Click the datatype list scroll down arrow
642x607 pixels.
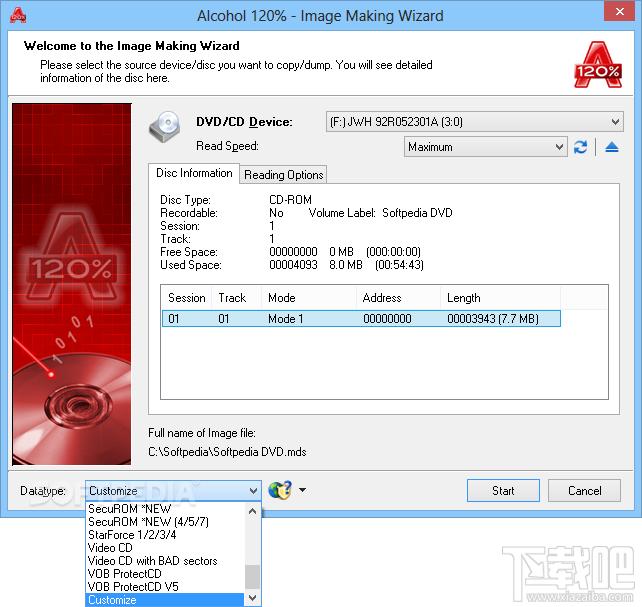tap(253, 598)
